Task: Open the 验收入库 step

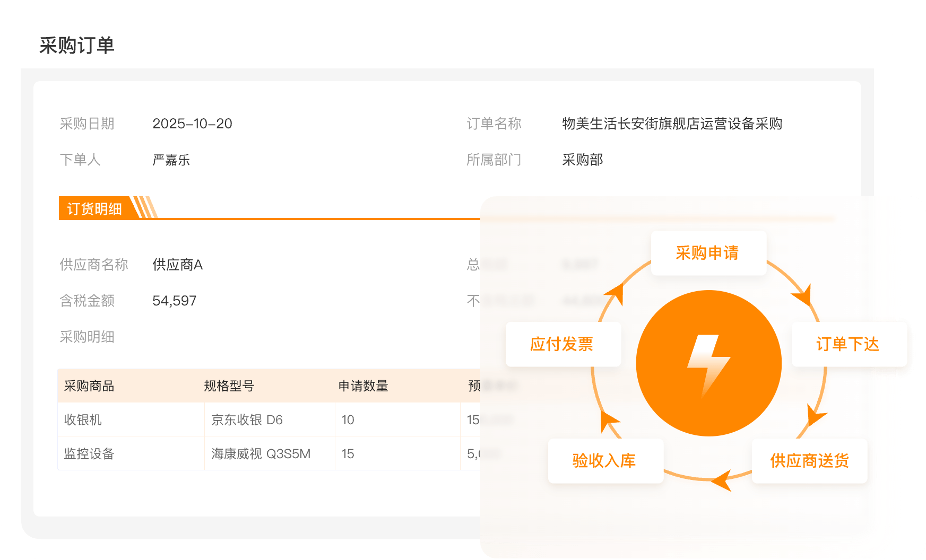Action: point(605,461)
